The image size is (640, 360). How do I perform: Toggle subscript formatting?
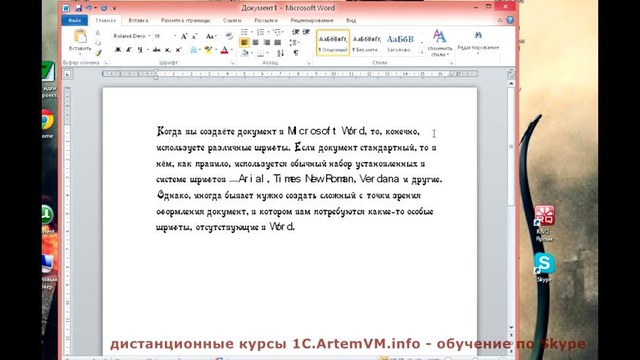tap(167, 50)
